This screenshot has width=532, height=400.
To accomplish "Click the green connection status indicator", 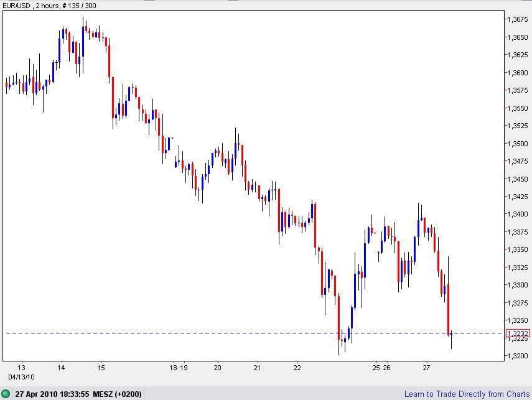I will click(6, 394).
